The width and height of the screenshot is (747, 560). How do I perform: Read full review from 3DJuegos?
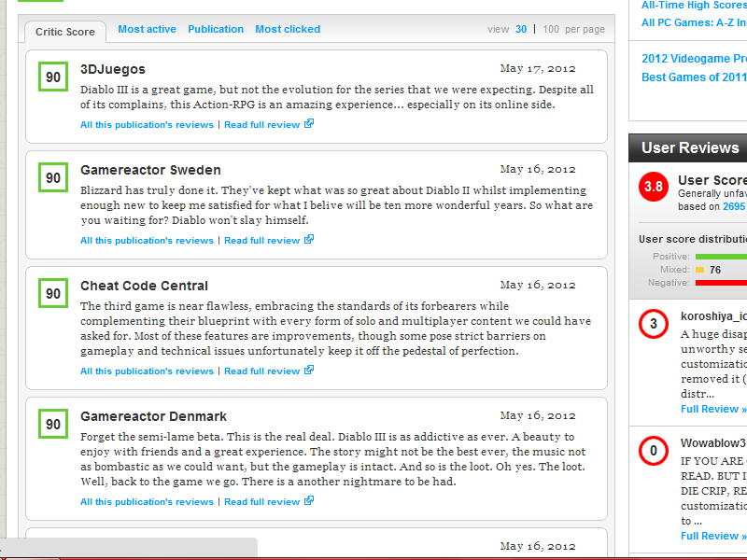pos(262,125)
